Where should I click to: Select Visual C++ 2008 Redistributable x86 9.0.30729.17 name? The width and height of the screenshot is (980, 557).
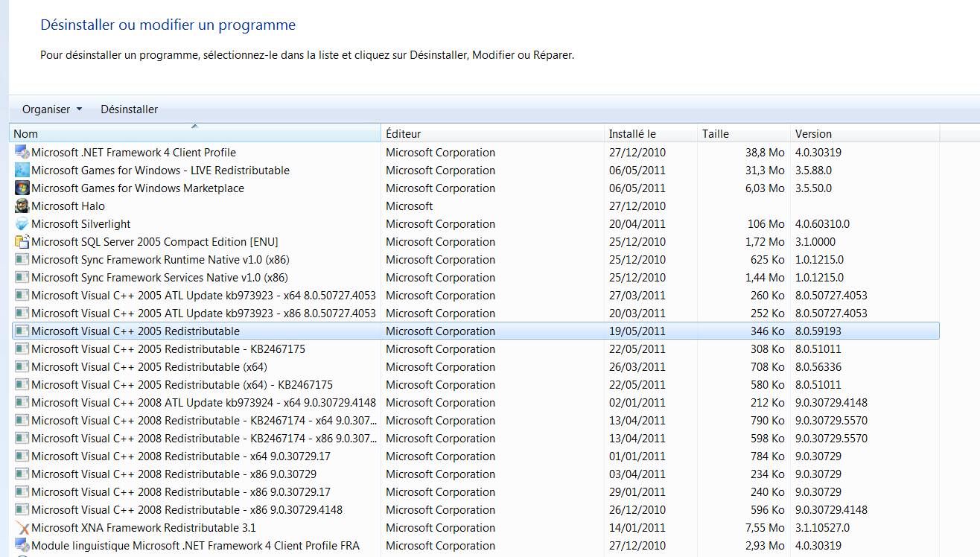(181, 491)
